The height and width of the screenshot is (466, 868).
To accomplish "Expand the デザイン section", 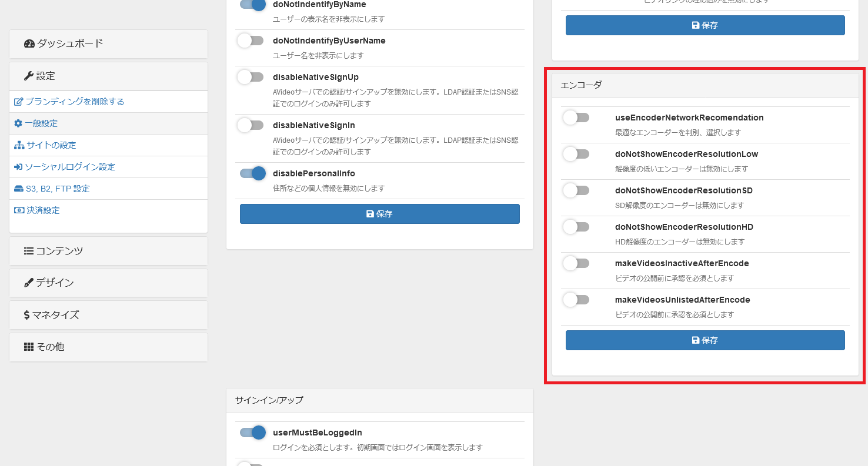I will 108,283.
